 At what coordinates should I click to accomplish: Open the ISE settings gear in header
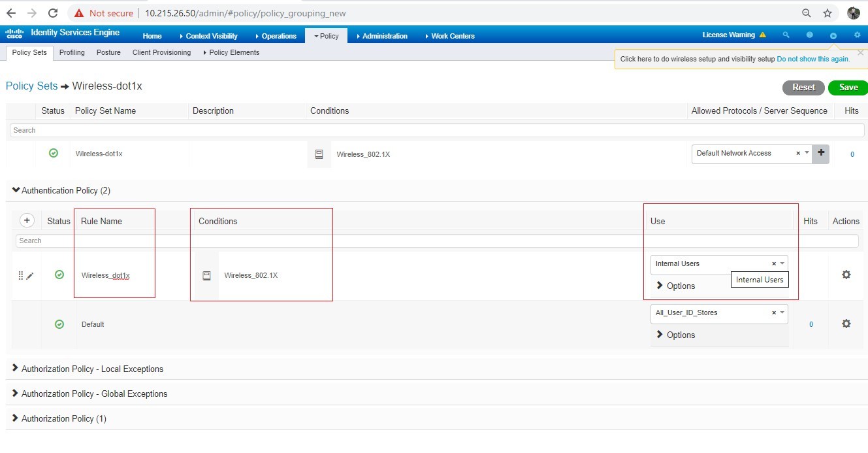[x=858, y=35]
